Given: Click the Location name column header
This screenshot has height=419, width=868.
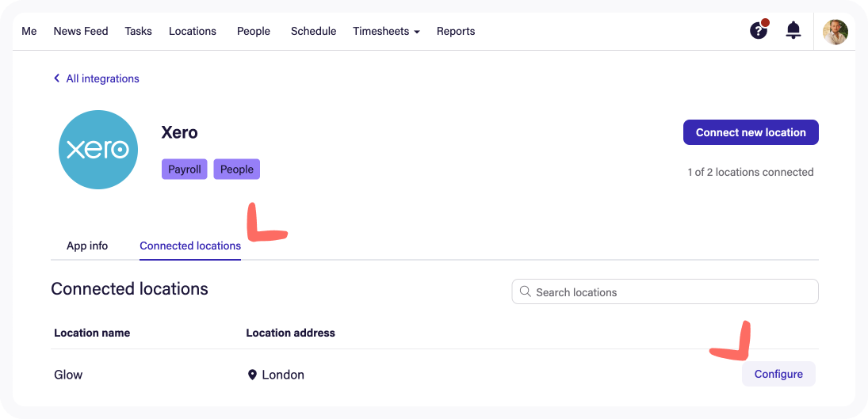Looking at the screenshot, I should (x=92, y=333).
